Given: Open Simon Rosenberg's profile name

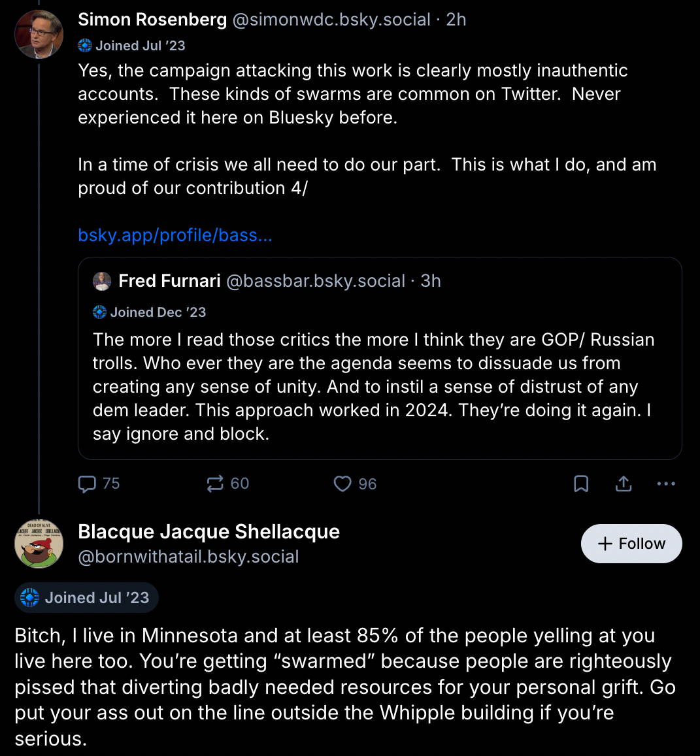Looking at the screenshot, I should 152,20.
